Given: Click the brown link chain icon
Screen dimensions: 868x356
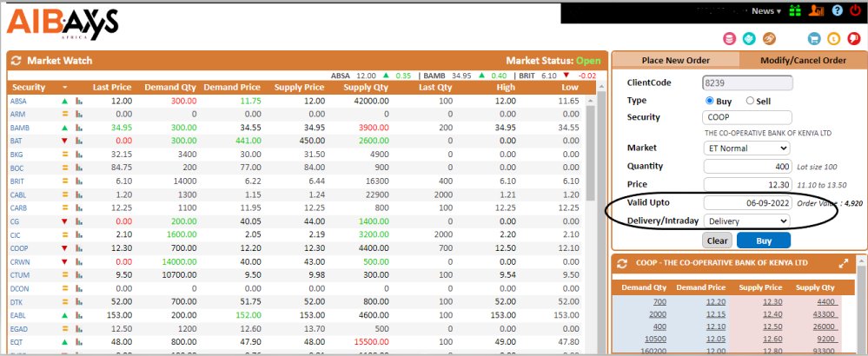Looking at the screenshot, I should coord(769,39).
